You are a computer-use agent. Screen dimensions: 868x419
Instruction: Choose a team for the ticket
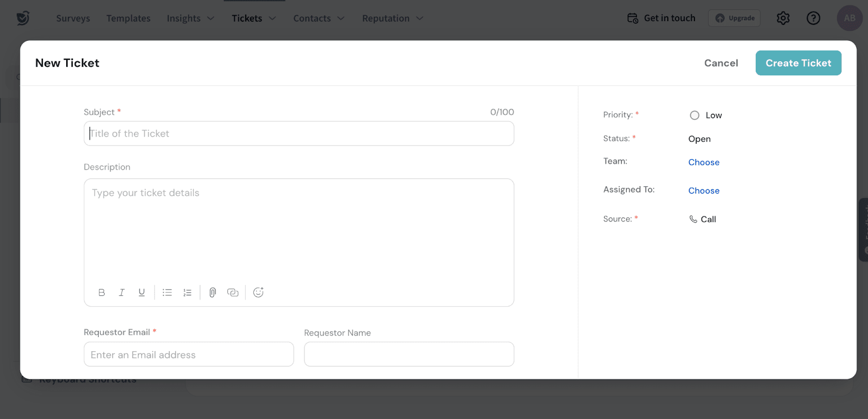[704, 162]
